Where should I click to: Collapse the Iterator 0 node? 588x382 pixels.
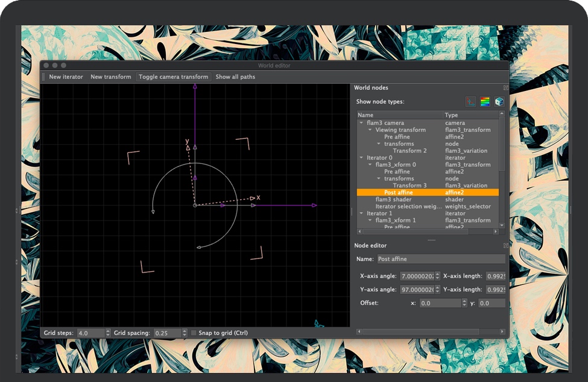361,158
